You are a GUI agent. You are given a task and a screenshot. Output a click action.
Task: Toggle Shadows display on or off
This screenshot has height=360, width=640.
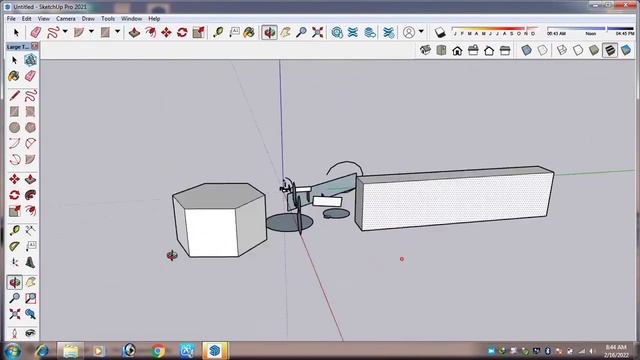[440, 32]
